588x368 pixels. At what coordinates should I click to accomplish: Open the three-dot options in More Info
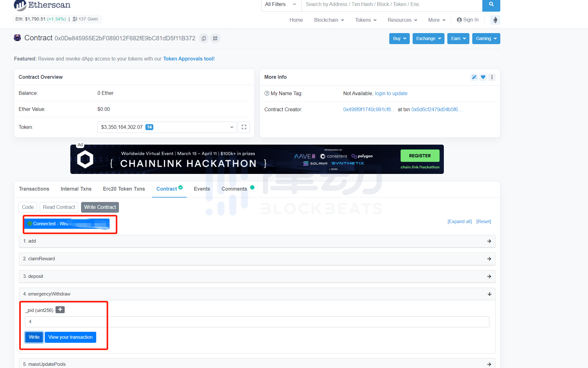click(x=492, y=77)
